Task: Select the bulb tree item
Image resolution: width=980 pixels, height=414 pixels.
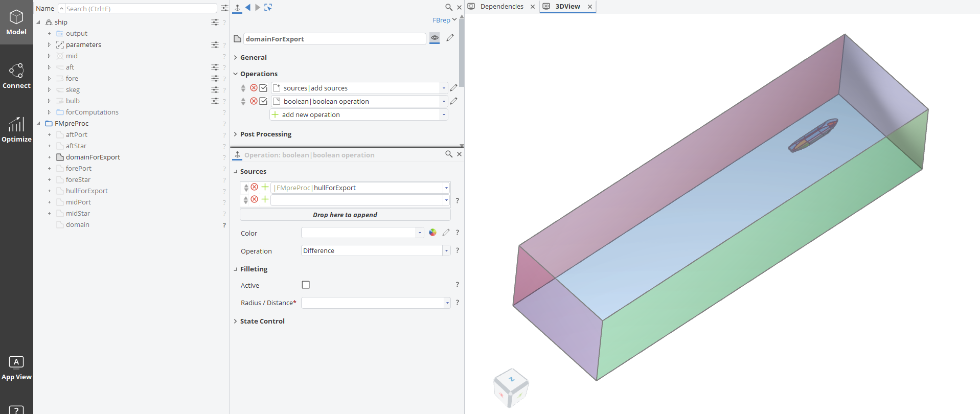Action: coord(73,101)
